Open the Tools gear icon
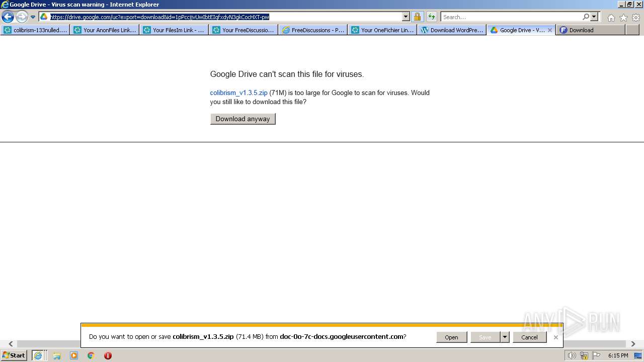The image size is (644, 362). (636, 18)
